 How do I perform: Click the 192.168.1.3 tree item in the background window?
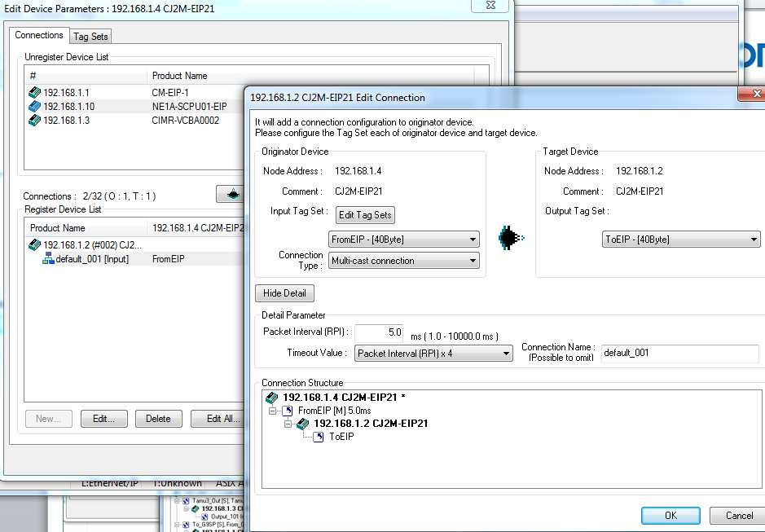pos(222,508)
